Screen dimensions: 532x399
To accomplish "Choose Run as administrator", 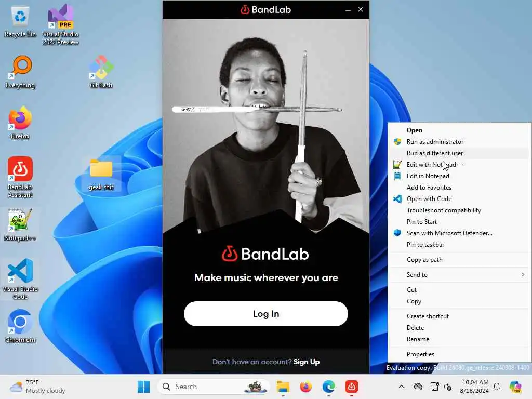I will (459, 142).
